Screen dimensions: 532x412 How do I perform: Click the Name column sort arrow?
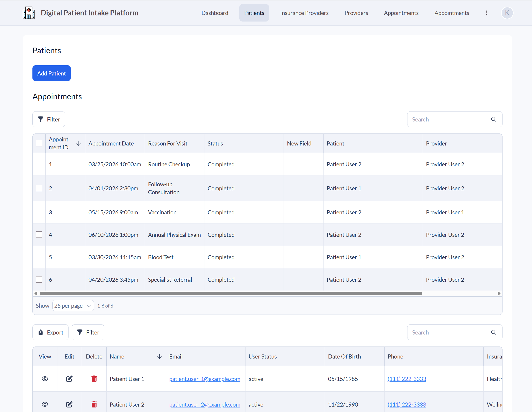pos(159,356)
